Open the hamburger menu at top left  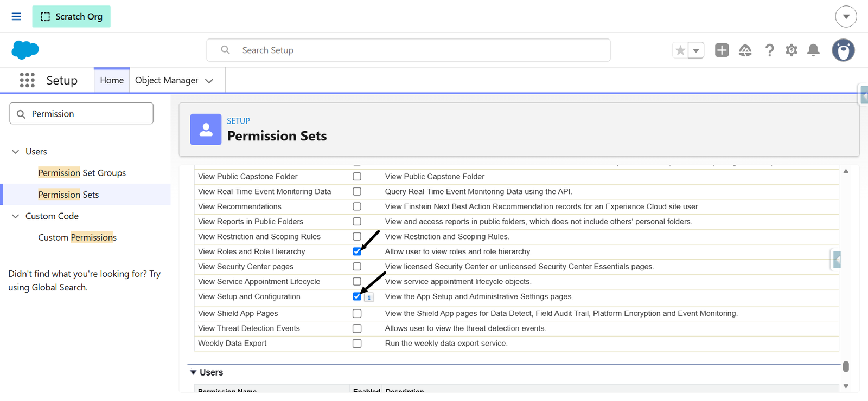[x=16, y=16]
